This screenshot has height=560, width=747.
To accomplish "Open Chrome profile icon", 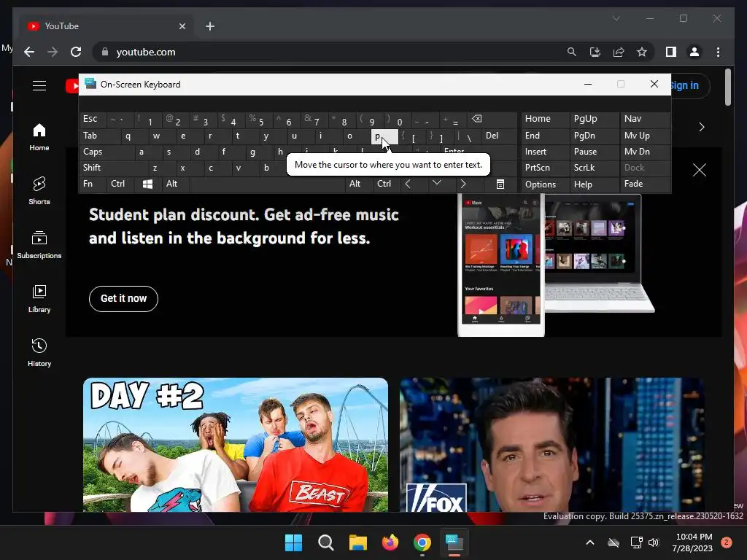I will click(694, 52).
